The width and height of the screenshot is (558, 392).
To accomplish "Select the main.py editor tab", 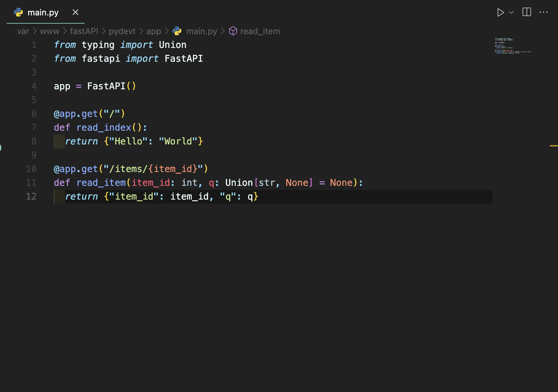I will click(x=46, y=12).
